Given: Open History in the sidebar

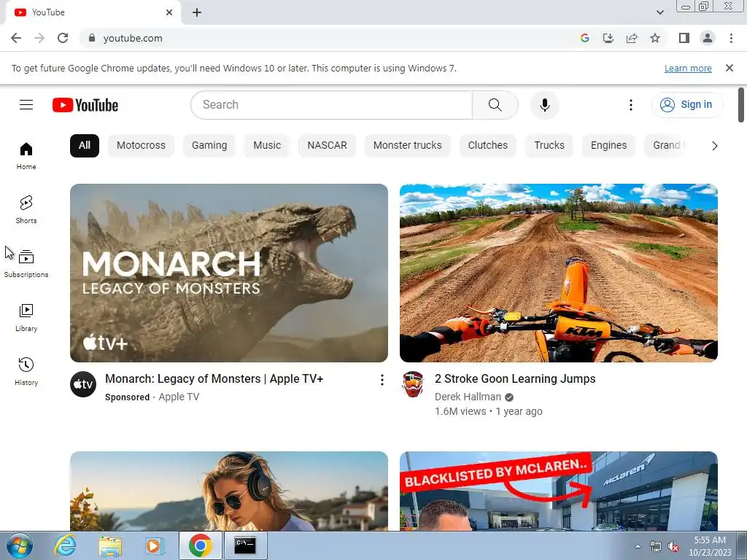Looking at the screenshot, I should (26, 371).
